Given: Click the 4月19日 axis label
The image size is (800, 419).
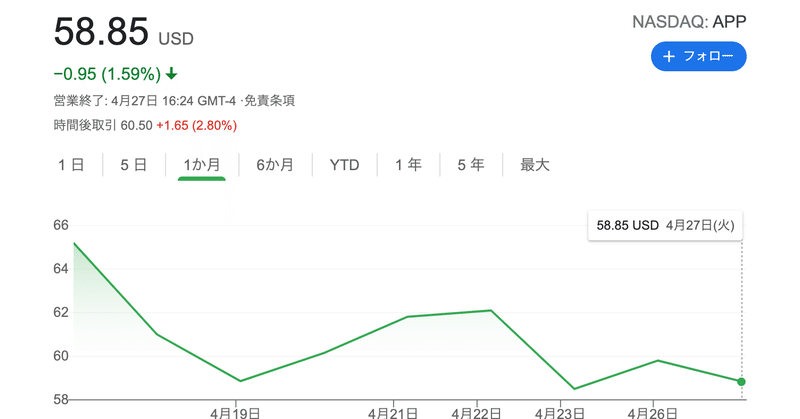Looking at the screenshot, I should click(235, 412).
